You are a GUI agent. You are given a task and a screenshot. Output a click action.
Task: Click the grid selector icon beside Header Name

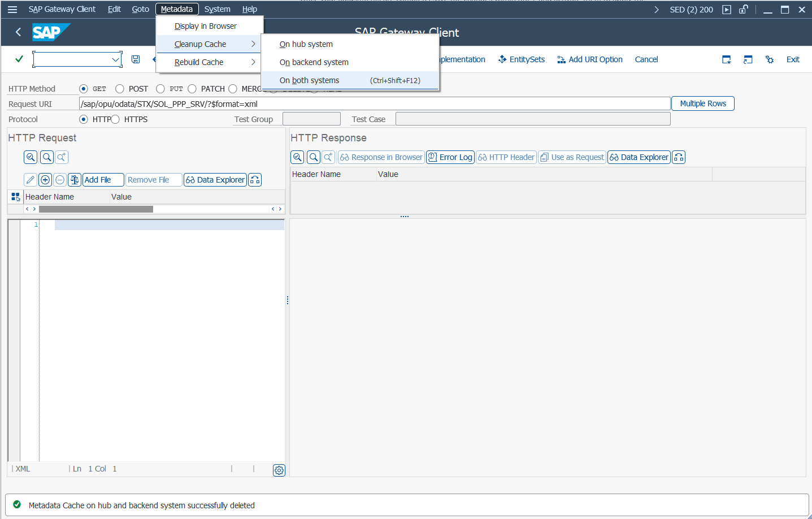coord(15,197)
